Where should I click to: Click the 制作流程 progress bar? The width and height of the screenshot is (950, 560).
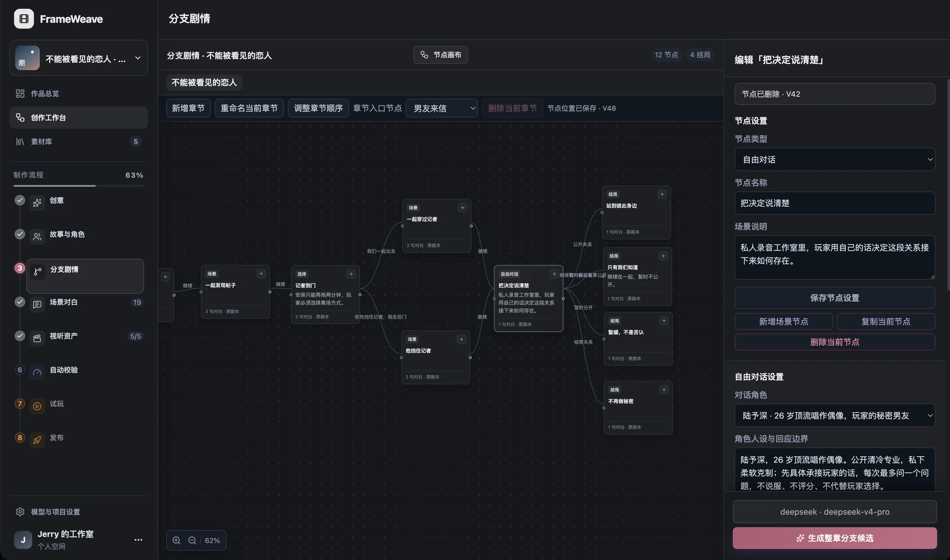coord(78,185)
